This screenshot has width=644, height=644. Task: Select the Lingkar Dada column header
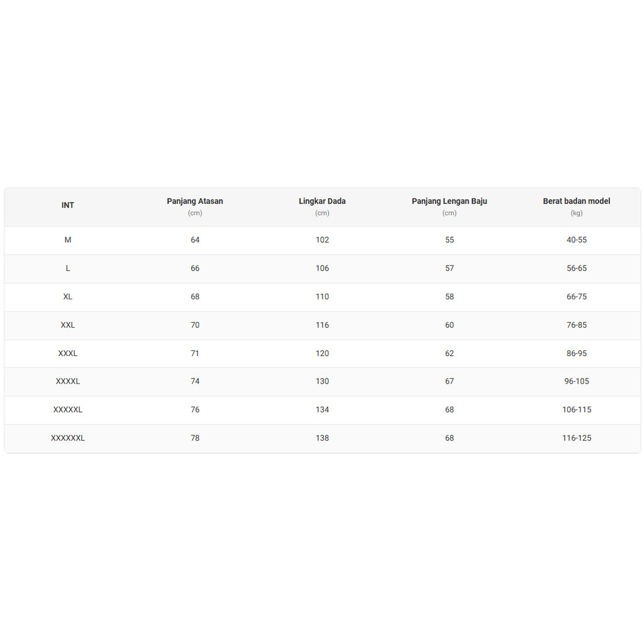pos(322,201)
